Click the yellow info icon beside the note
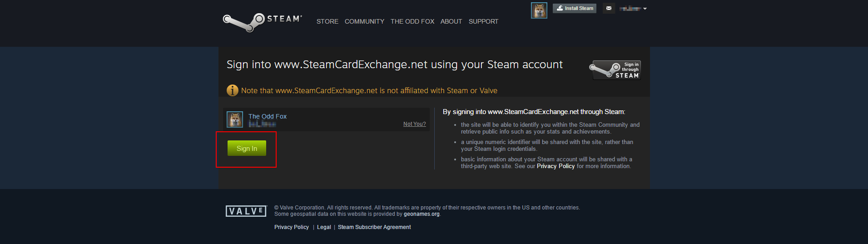The width and height of the screenshot is (868, 244). tap(233, 90)
